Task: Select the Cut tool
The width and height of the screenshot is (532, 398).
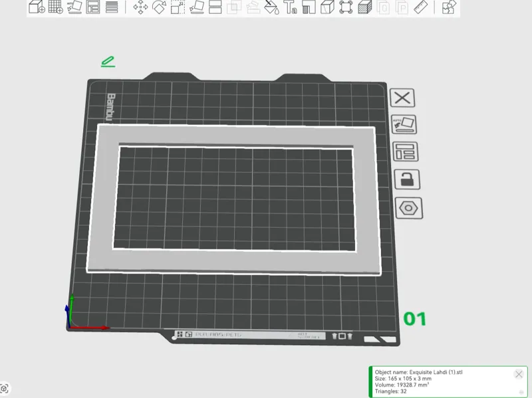Action: point(215,7)
